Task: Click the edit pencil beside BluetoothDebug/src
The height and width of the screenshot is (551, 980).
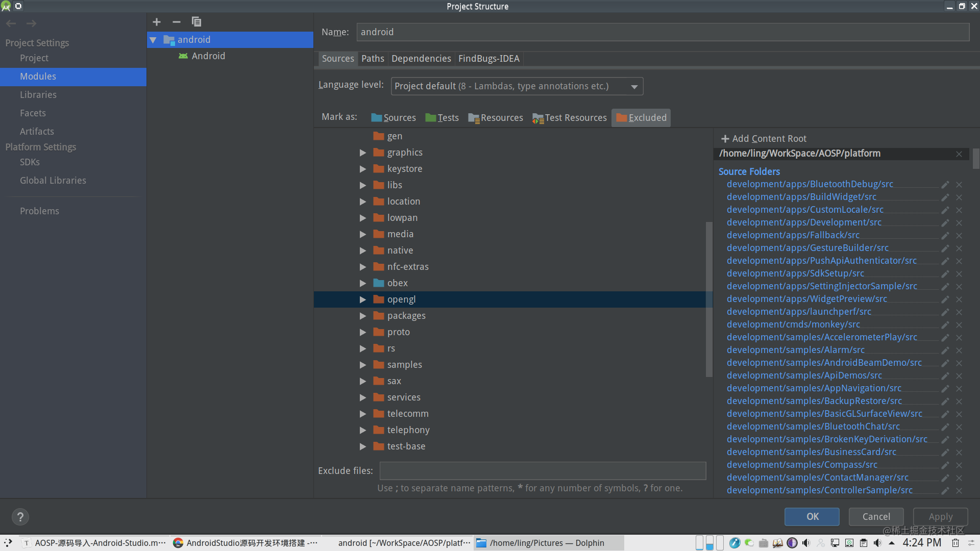Action: (945, 184)
